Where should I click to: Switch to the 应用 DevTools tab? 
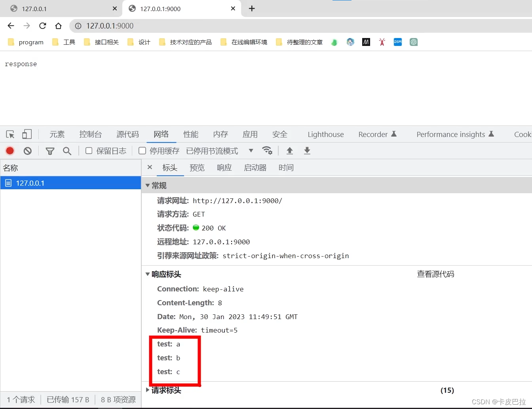(250, 134)
